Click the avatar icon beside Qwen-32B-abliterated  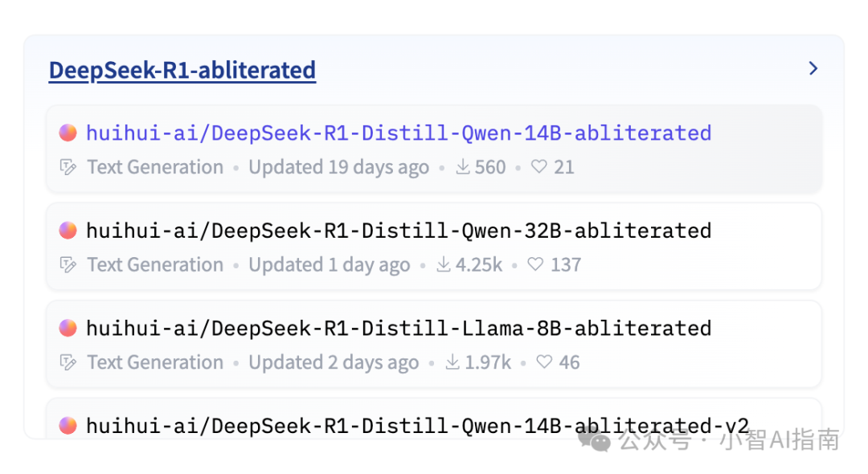click(x=68, y=231)
